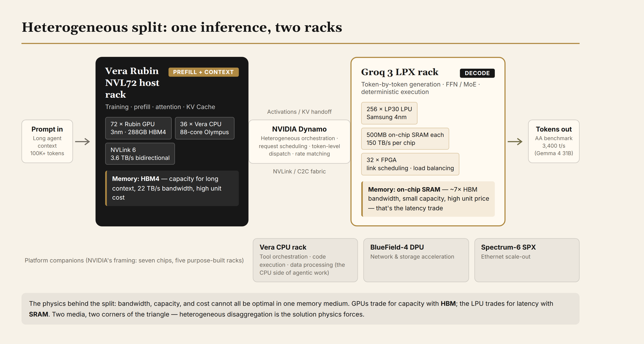This screenshot has height=344, width=644.
Task: Click the 'Heterogeneous split' slide title
Action: (182, 27)
